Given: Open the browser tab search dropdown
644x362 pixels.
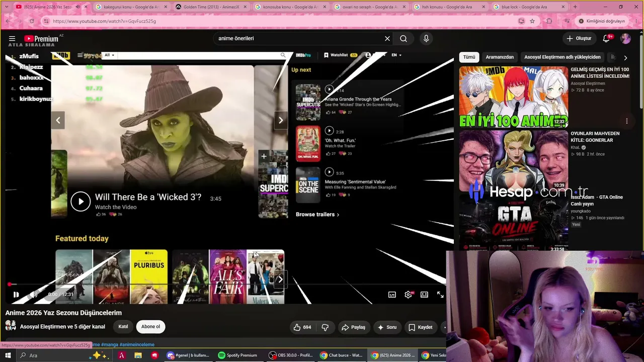Looking at the screenshot, I should pos(7,7).
